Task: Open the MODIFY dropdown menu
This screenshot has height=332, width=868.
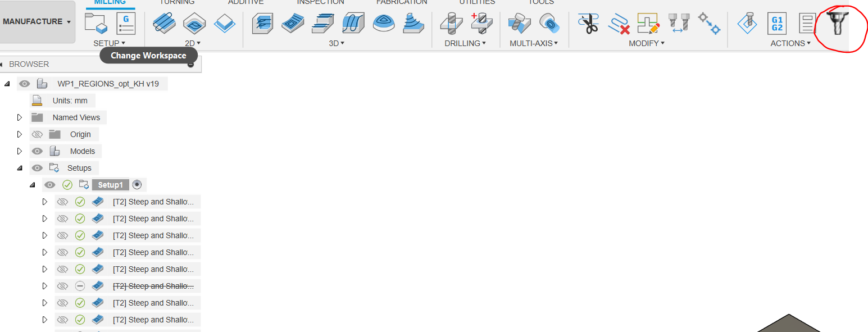Action: click(646, 43)
